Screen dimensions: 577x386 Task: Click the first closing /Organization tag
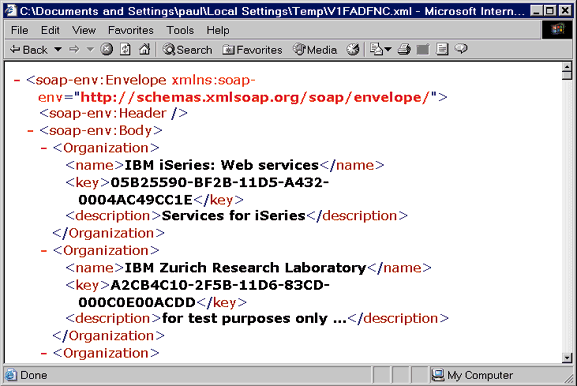point(109,233)
